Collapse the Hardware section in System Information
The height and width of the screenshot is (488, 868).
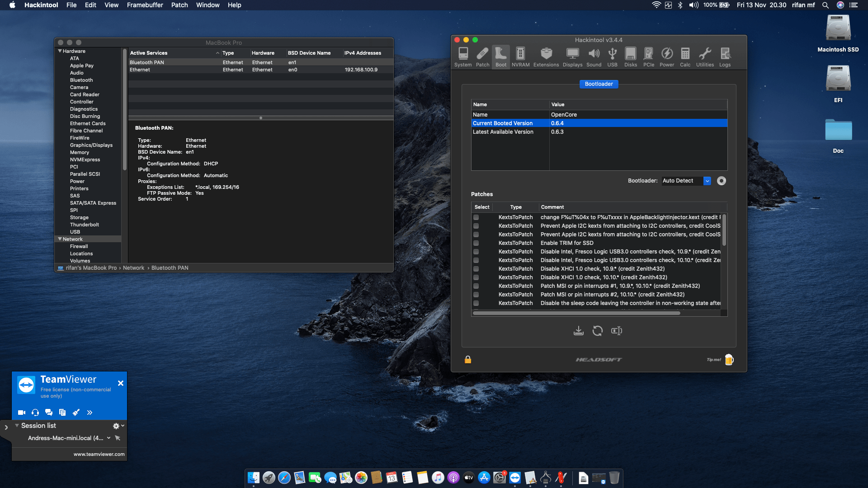60,51
